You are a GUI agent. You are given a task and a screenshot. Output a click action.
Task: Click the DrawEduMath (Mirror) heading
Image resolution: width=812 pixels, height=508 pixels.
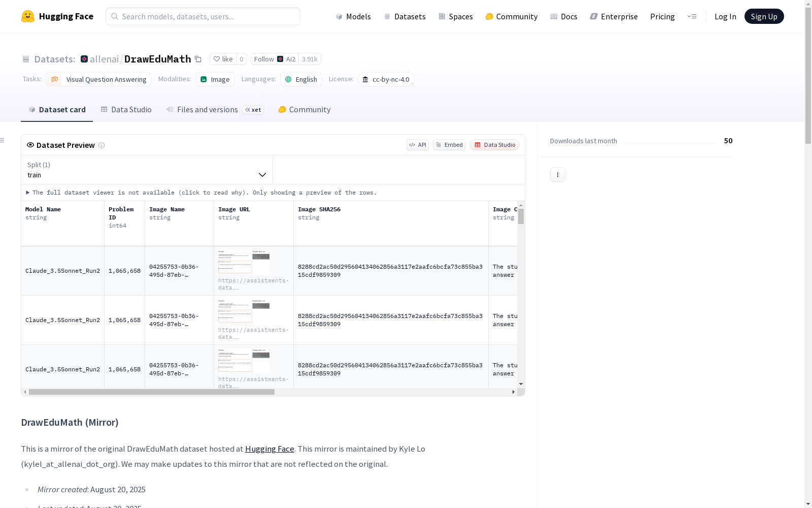[x=70, y=423]
